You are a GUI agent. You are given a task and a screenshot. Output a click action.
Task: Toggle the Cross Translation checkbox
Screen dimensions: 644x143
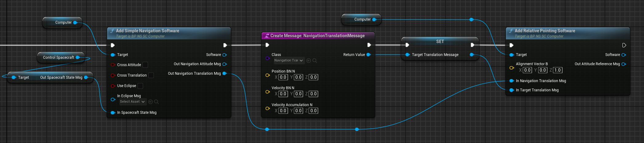(151, 75)
